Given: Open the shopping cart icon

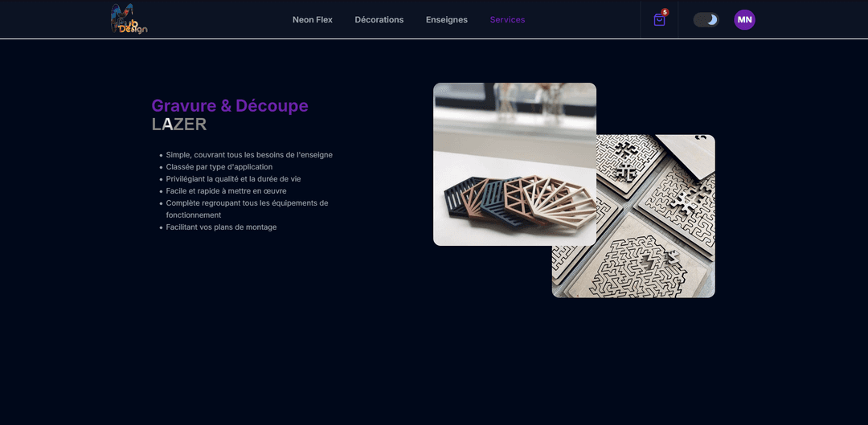Looking at the screenshot, I should (x=659, y=20).
